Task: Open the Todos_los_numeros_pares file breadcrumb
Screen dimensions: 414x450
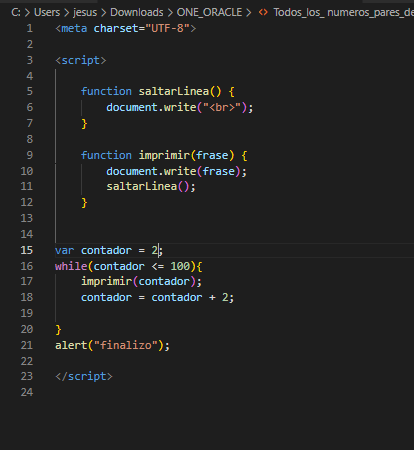Action: coord(344,12)
